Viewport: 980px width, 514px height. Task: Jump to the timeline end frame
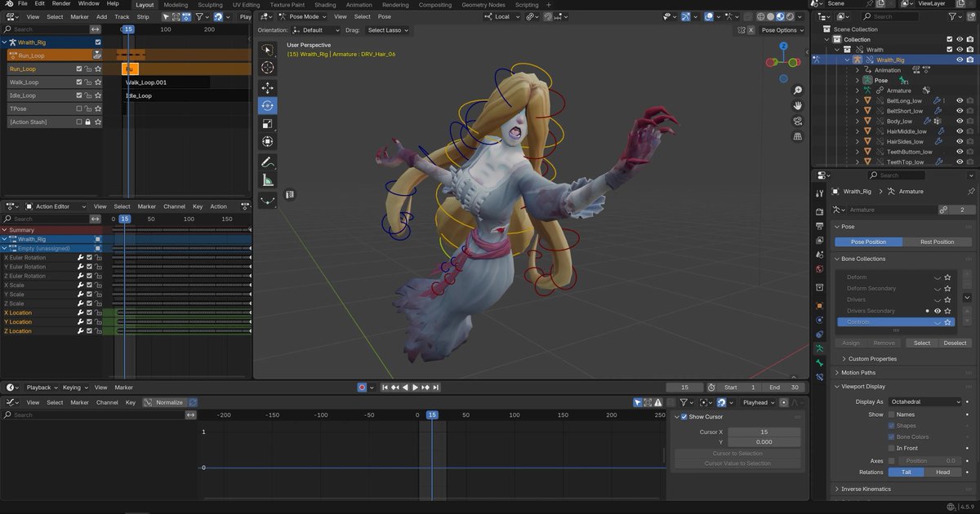[436, 388]
